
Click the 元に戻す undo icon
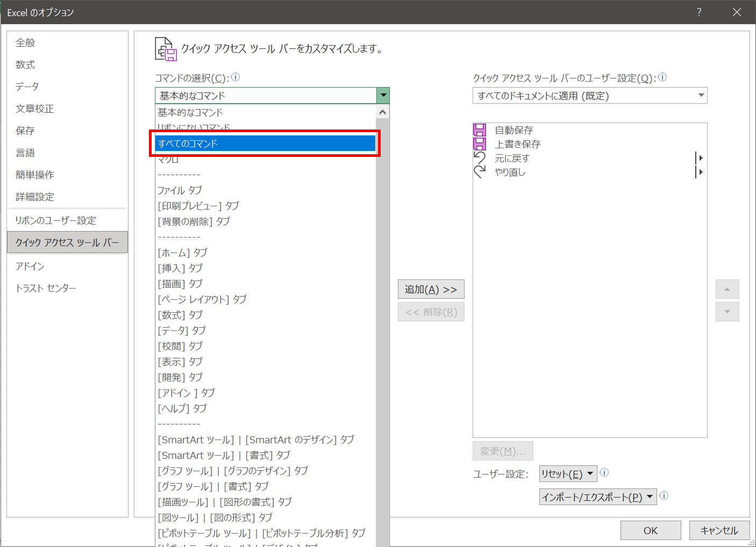point(480,158)
